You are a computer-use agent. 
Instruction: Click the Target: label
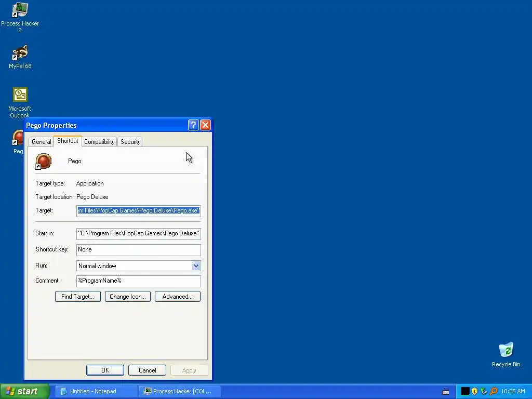[x=44, y=210]
